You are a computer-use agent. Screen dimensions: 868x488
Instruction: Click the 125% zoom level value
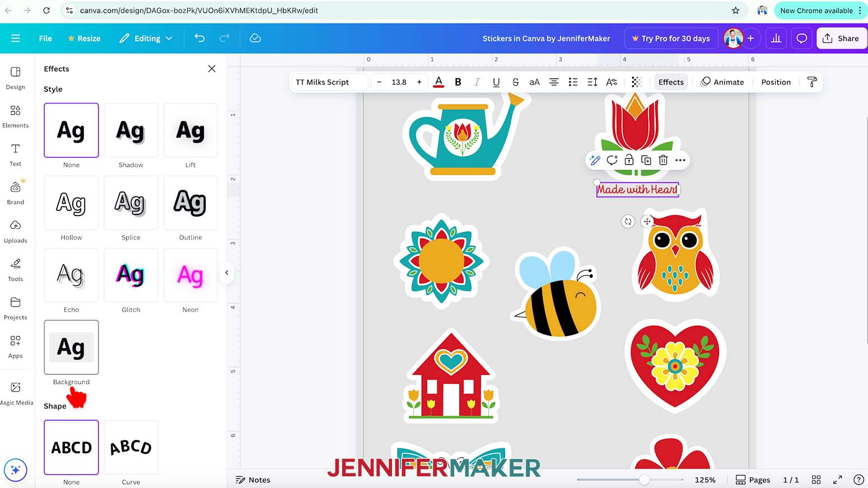(705, 480)
